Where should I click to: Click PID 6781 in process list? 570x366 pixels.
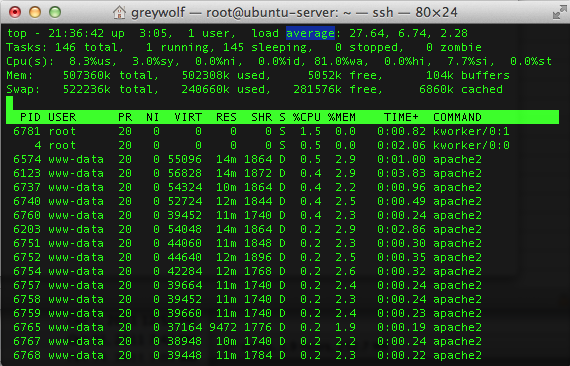[x=27, y=131]
